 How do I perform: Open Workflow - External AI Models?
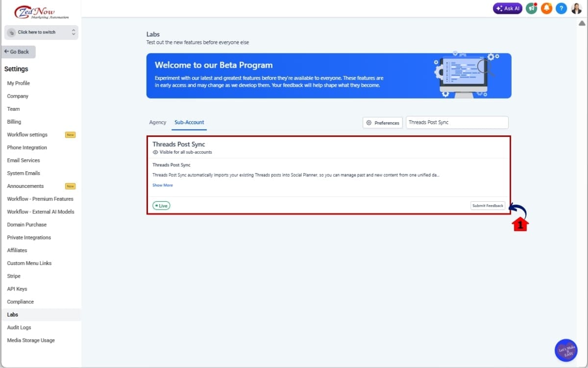(x=41, y=212)
